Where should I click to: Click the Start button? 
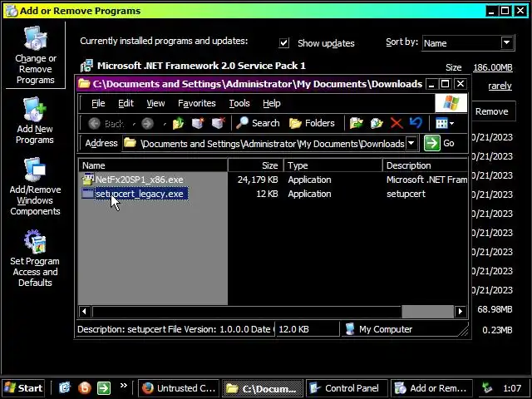click(x=24, y=388)
